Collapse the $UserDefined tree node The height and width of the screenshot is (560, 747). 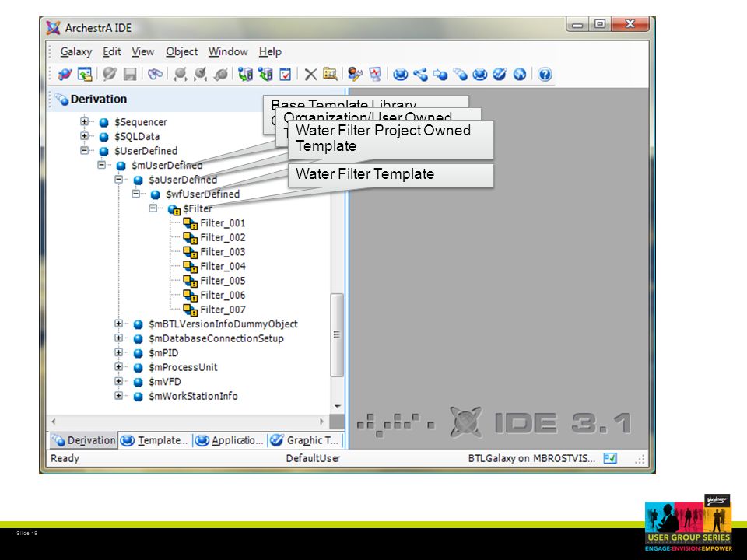[84, 150]
